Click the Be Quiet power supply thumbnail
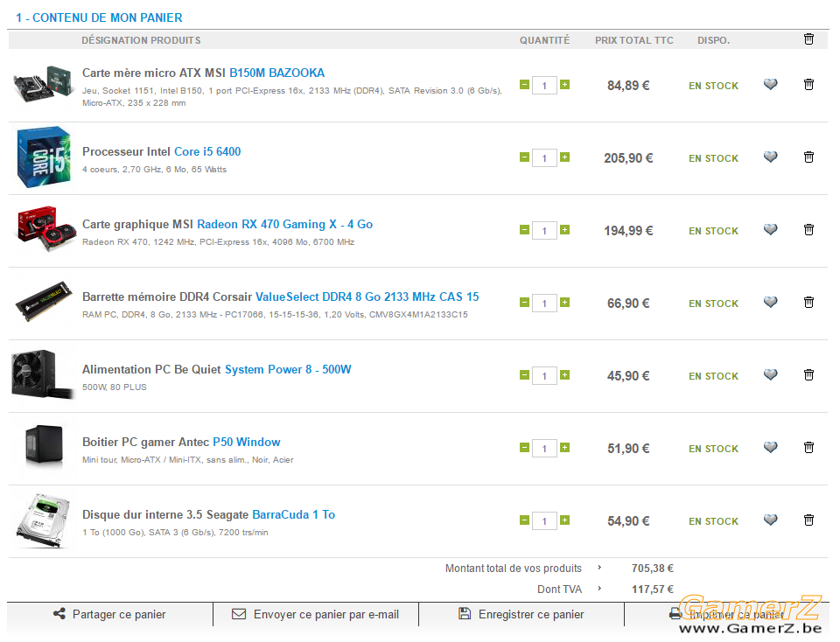Image resolution: width=840 pixels, height=642 pixels. tap(43, 374)
